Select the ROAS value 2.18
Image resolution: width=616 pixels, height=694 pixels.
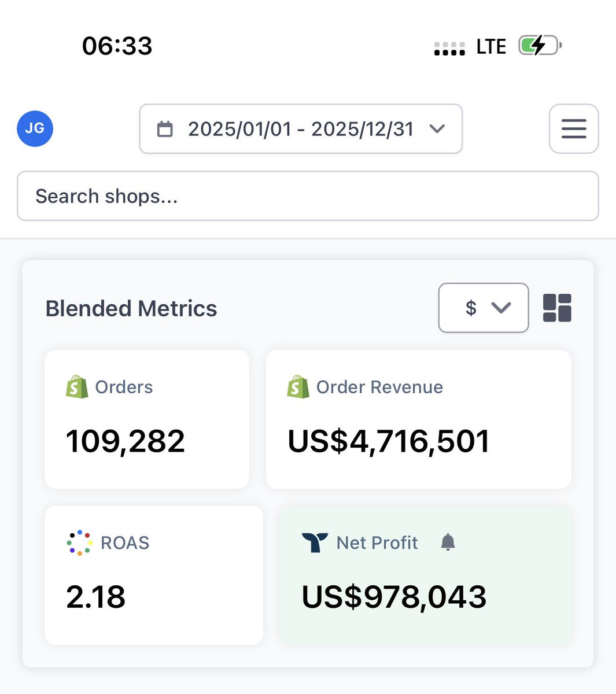[x=95, y=597]
